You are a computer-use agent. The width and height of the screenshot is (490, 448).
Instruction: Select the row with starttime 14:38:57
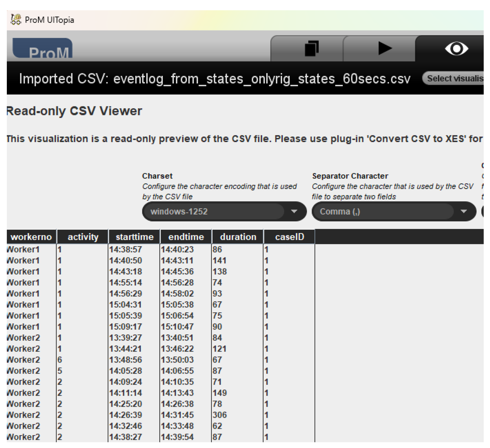pyautogui.click(x=126, y=249)
